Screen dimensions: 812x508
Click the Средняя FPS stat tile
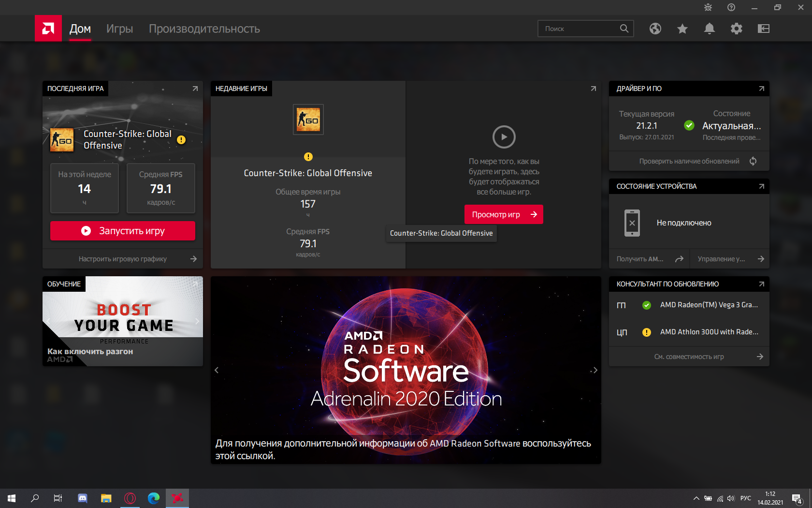[161, 188]
